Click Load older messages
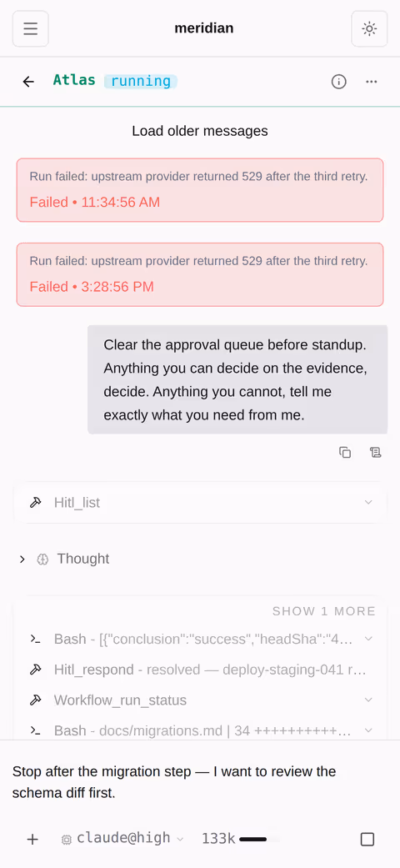Viewport: 400px width, 868px height. pos(200,131)
